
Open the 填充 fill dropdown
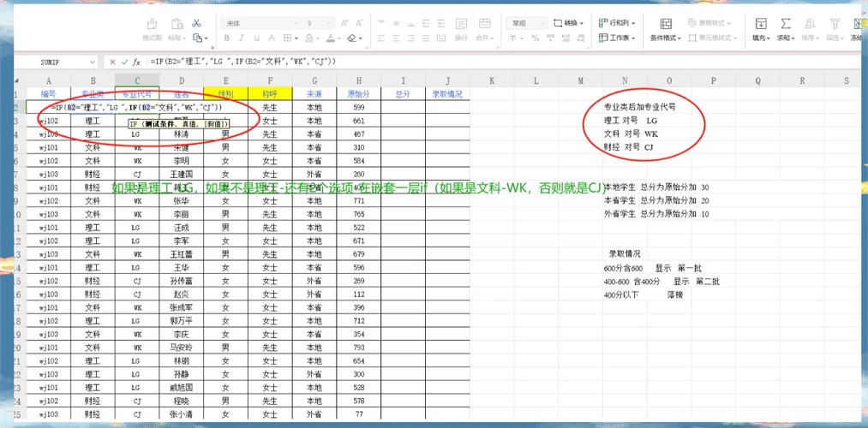761,30
